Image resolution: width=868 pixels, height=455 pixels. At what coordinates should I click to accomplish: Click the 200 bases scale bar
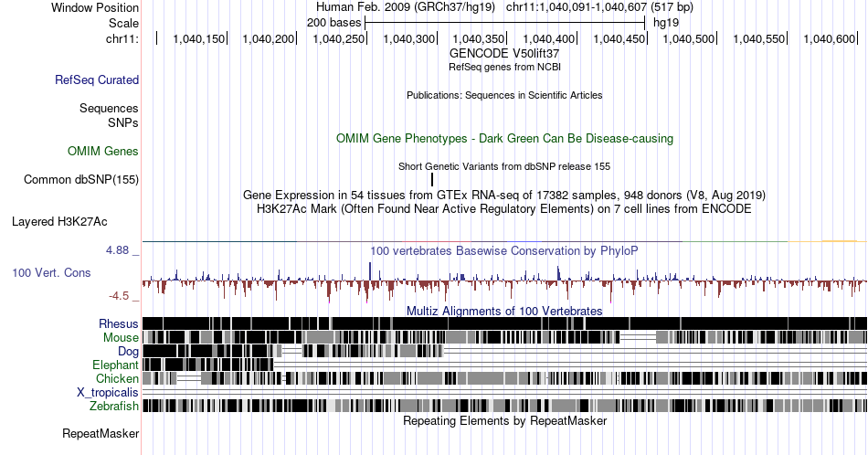tap(505, 23)
